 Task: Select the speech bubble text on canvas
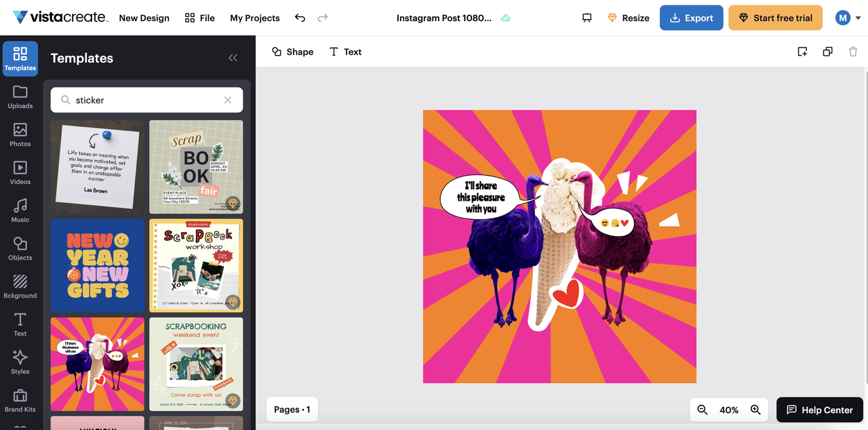click(x=481, y=197)
